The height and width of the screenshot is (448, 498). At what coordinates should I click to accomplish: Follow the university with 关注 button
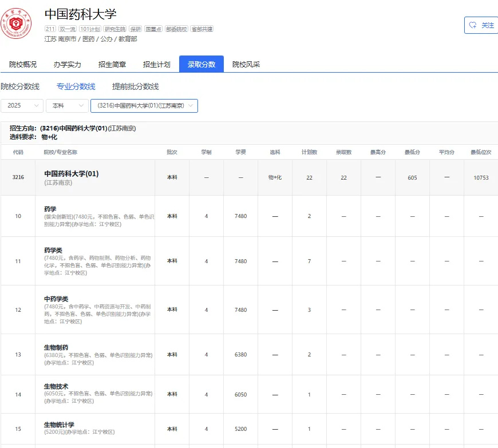pyautogui.click(x=481, y=25)
